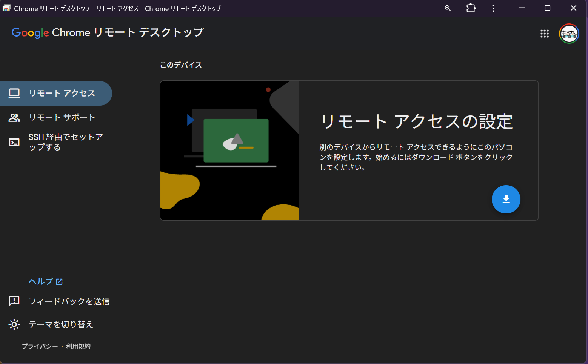
Task: Click the remote access setup illustration
Action: tap(229, 151)
